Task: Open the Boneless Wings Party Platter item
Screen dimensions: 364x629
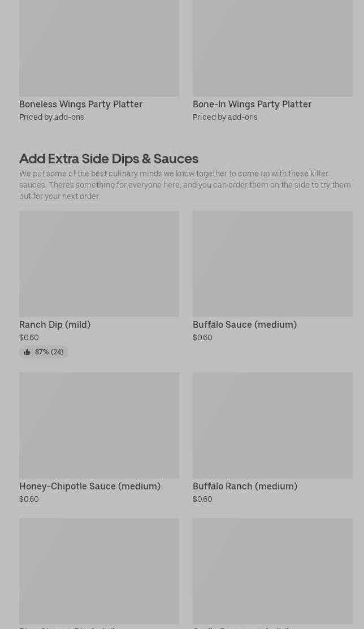Action: point(81,105)
